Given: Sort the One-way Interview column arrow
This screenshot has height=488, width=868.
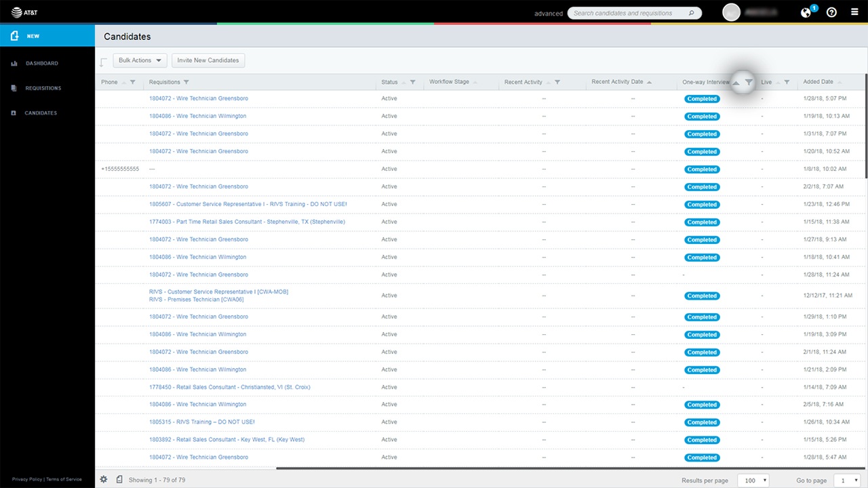Looking at the screenshot, I should pos(736,83).
